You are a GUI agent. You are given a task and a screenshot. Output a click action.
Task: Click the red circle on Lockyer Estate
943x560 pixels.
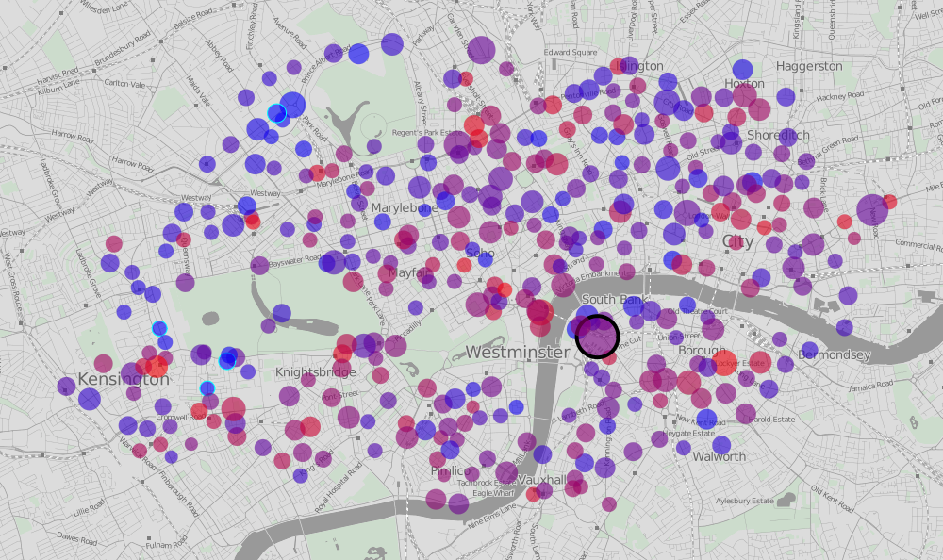click(x=724, y=363)
